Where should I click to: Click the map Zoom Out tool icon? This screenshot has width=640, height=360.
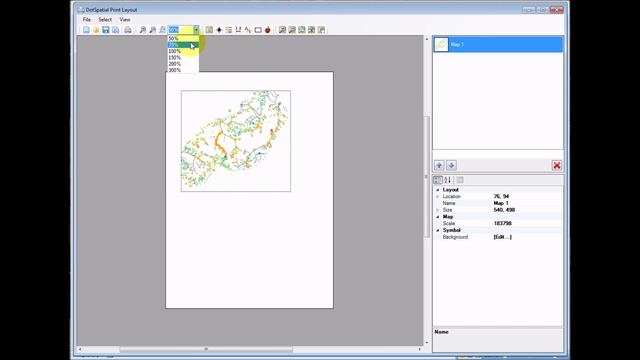point(292,30)
